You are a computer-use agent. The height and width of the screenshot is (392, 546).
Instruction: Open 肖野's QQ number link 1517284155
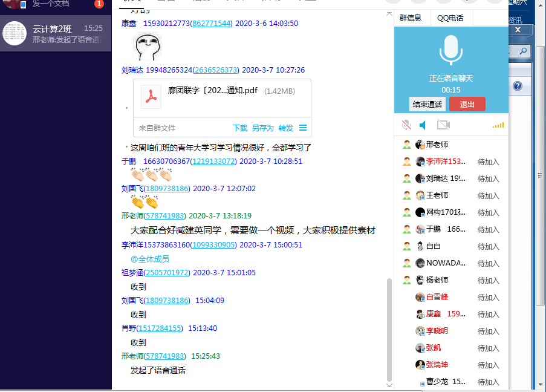pyautogui.click(x=160, y=328)
